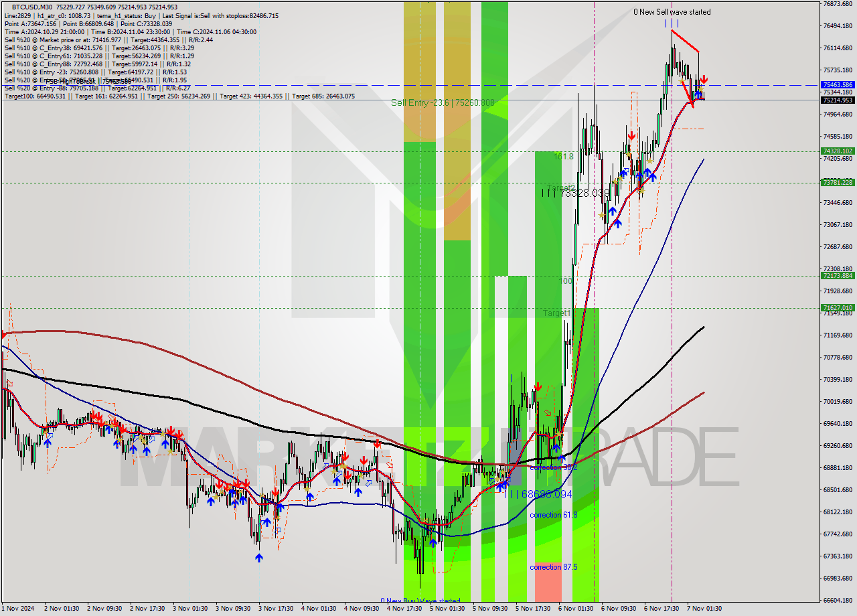Click the 'Target1' chart label
This screenshot has height=616, width=857.
point(557,313)
